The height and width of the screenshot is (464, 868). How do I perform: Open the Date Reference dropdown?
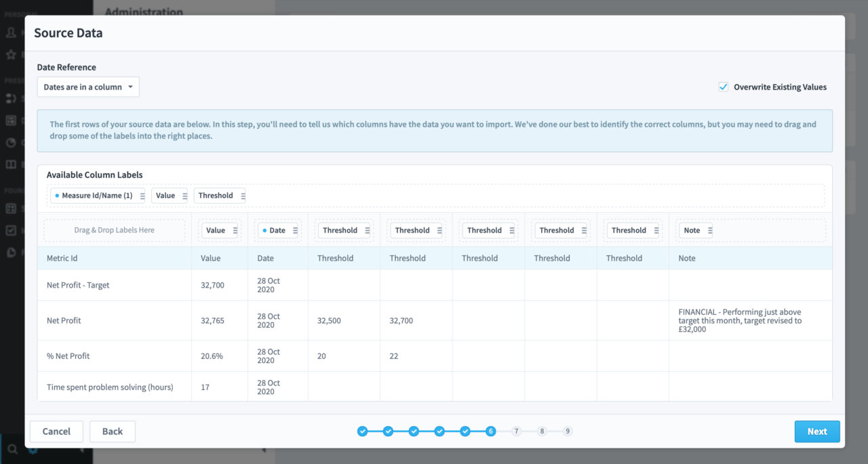[x=88, y=87]
